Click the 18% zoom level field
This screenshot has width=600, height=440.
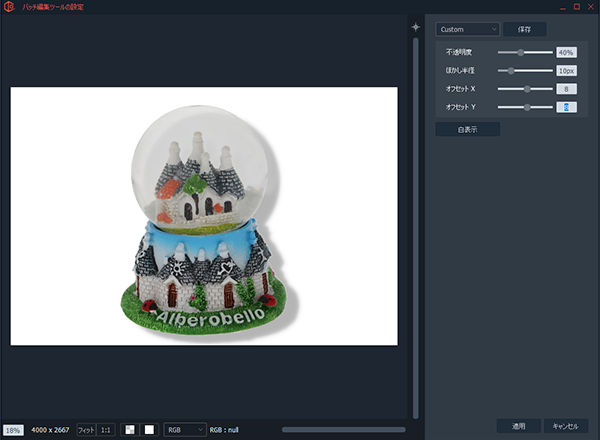[x=13, y=429]
